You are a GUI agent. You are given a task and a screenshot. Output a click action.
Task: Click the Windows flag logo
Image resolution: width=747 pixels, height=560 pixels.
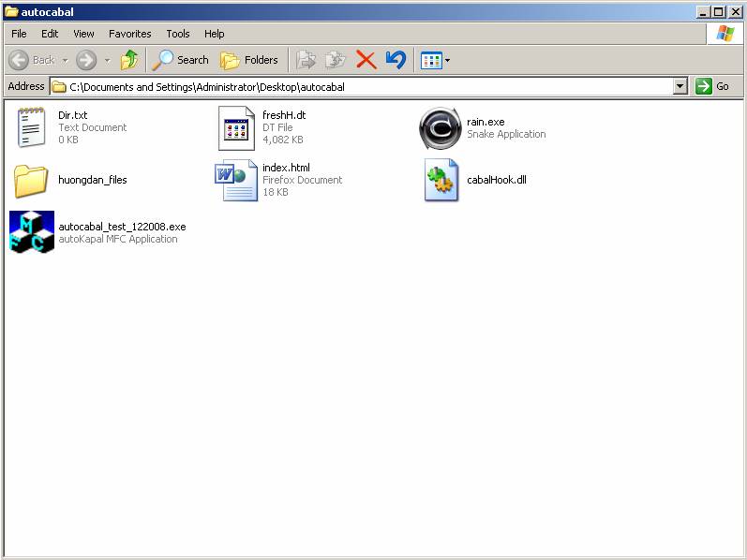[x=725, y=34]
